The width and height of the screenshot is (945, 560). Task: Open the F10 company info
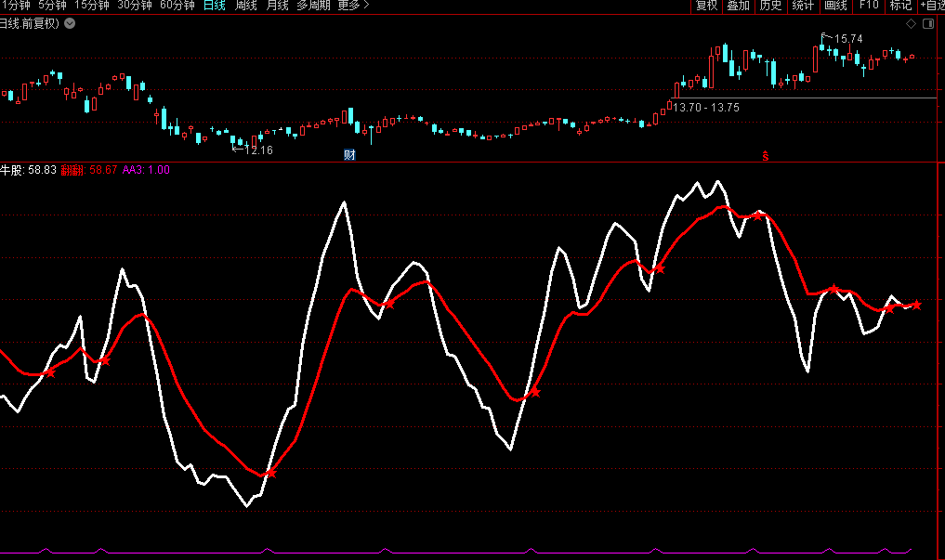pos(869,6)
